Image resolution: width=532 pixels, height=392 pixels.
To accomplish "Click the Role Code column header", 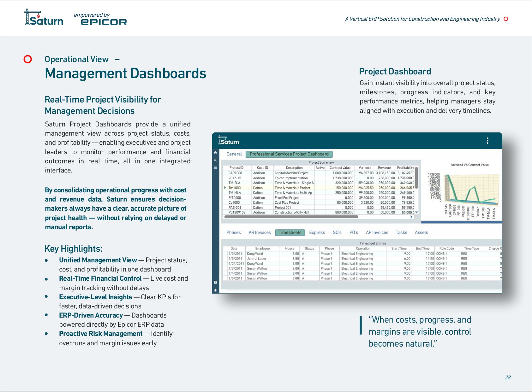I will pos(446,249).
